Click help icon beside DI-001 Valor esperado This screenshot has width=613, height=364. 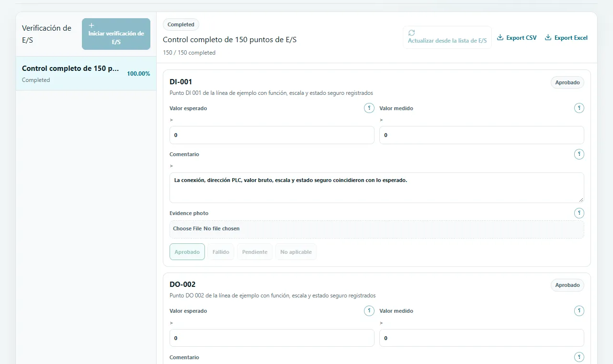click(x=369, y=108)
